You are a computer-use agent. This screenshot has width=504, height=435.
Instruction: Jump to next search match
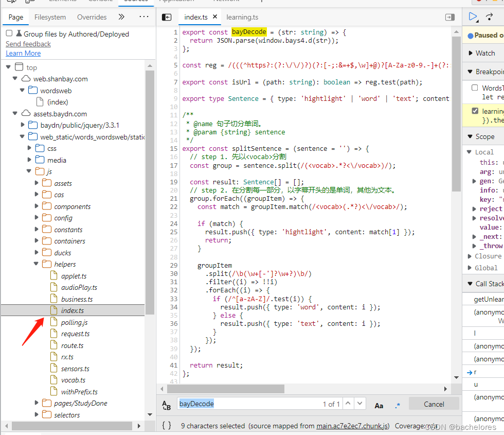(x=360, y=404)
